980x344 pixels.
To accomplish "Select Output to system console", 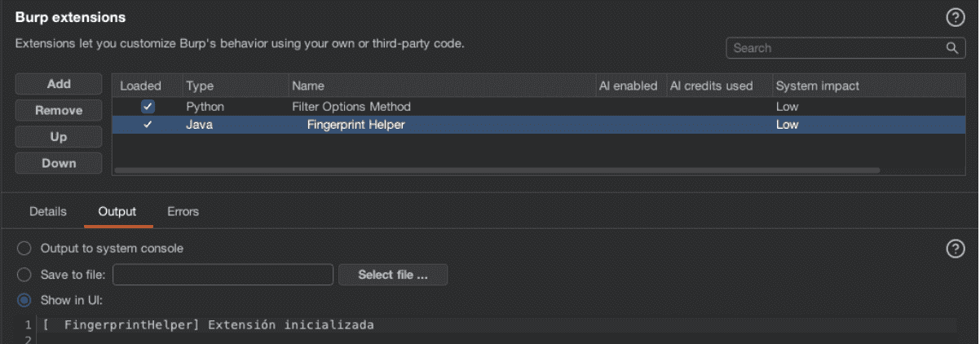I will pyautogui.click(x=25, y=248).
